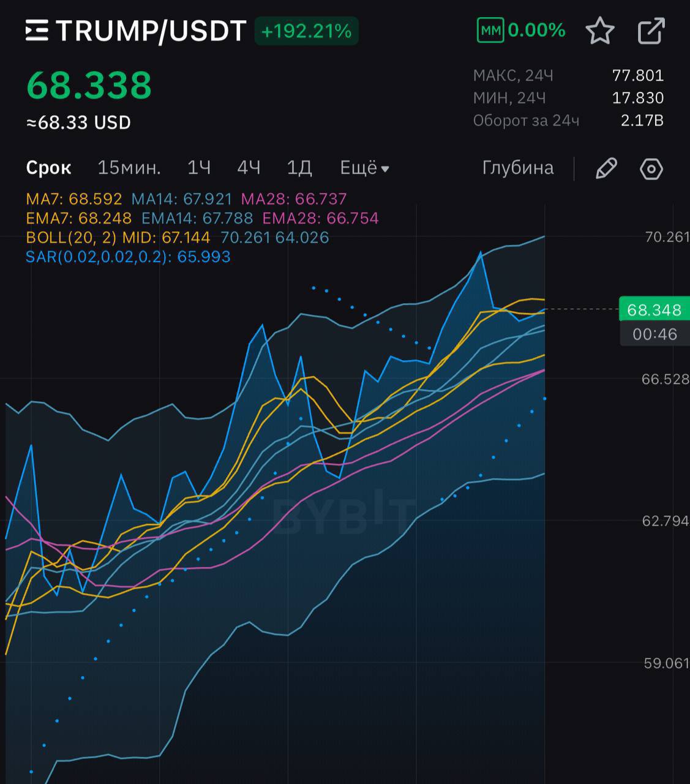Open the Глубина depth view
Screen dimensions: 690x784
[x=517, y=168]
